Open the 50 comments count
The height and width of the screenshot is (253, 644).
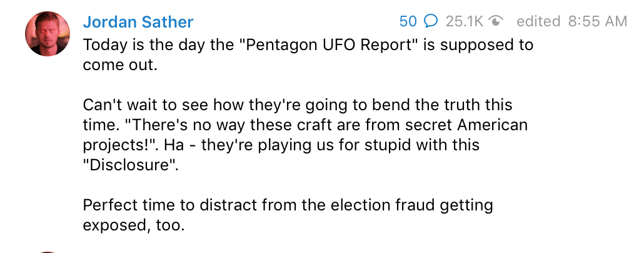[x=408, y=21]
